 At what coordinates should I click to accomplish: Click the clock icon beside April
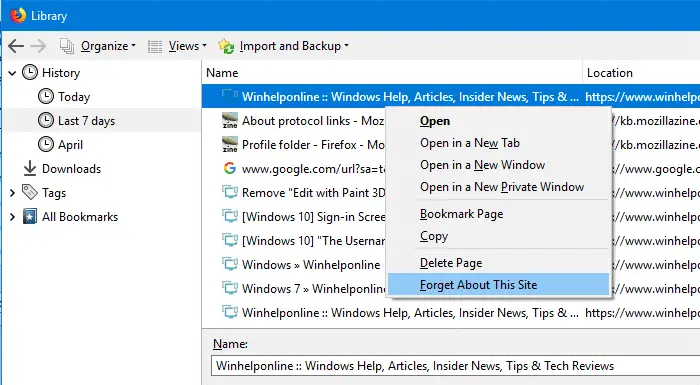point(46,145)
